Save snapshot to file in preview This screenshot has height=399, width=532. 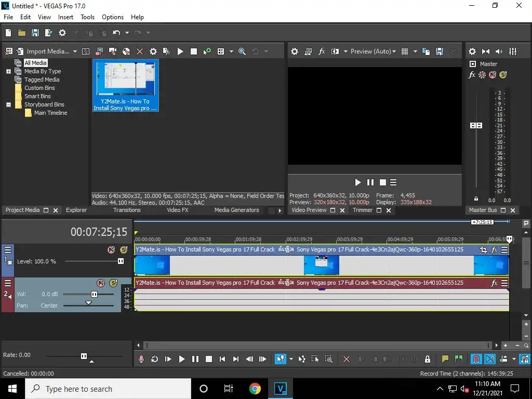(x=440, y=51)
